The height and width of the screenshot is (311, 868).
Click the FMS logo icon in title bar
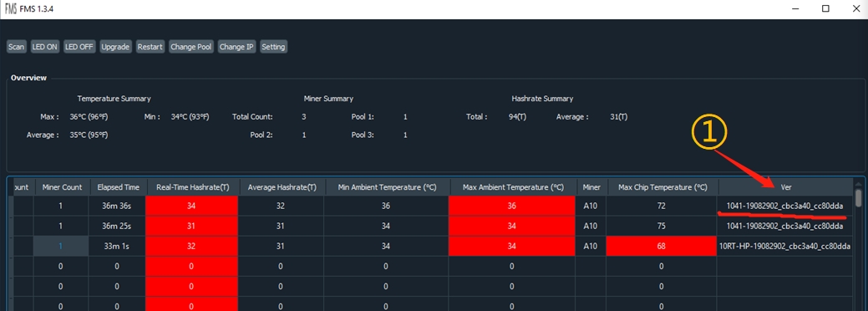click(x=11, y=9)
